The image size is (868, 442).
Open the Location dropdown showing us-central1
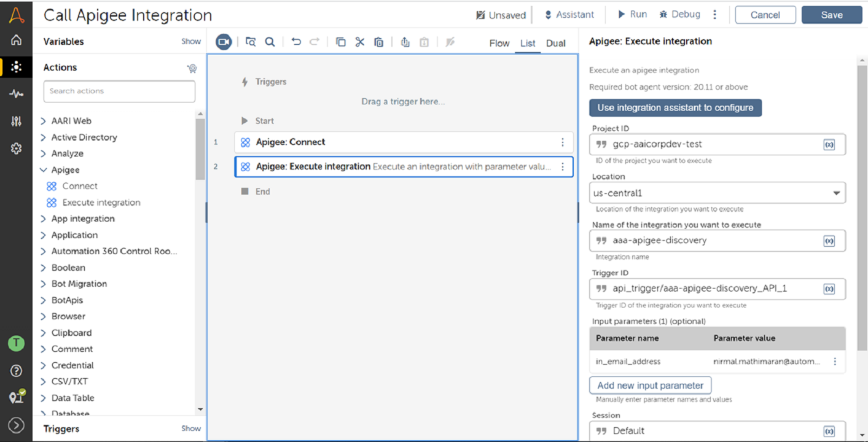click(717, 193)
